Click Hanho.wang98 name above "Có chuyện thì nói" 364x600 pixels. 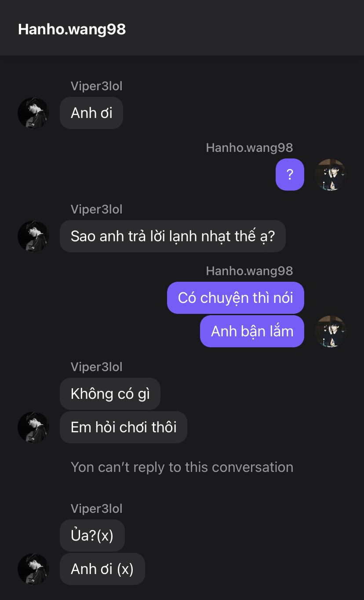pyautogui.click(x=249, y=271)
